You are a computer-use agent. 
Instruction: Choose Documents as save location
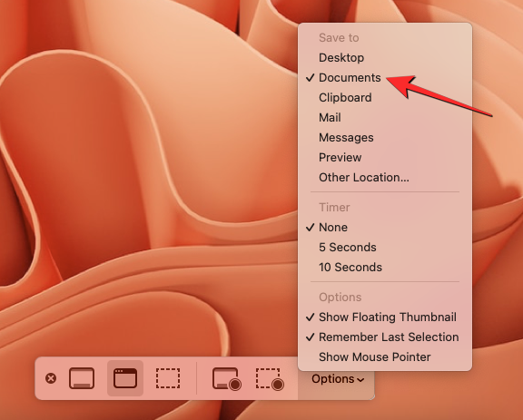[385, 78]
